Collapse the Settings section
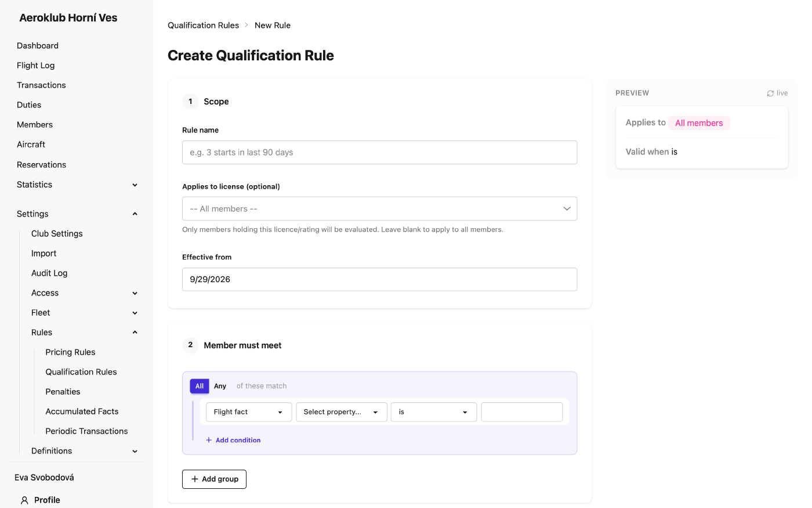 pyautogui.click(x=77, y=214)
